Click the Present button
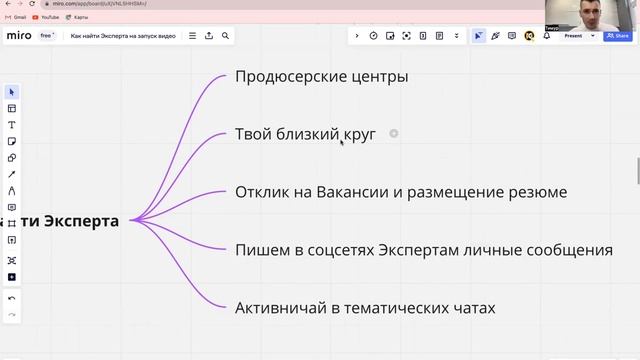Image resolution: width=640 pixels, height=360 pixels. point(573,36)
